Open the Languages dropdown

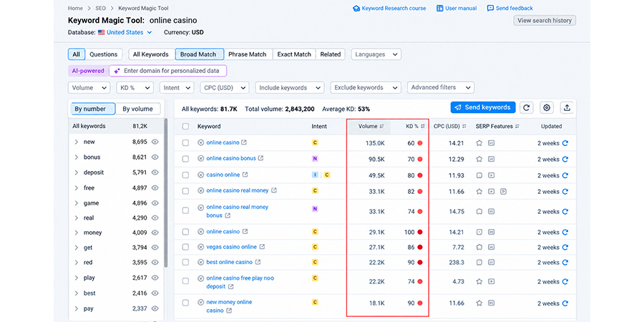coord(376,54)
